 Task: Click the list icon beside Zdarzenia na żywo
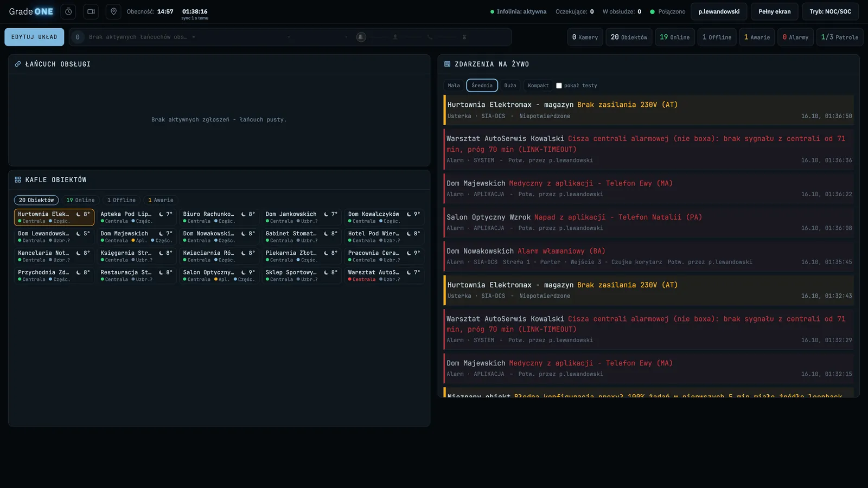point(448,64)
